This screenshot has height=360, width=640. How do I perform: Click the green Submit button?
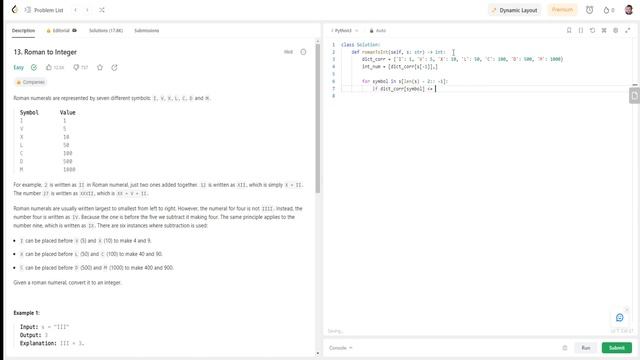[x=617, y=348]
